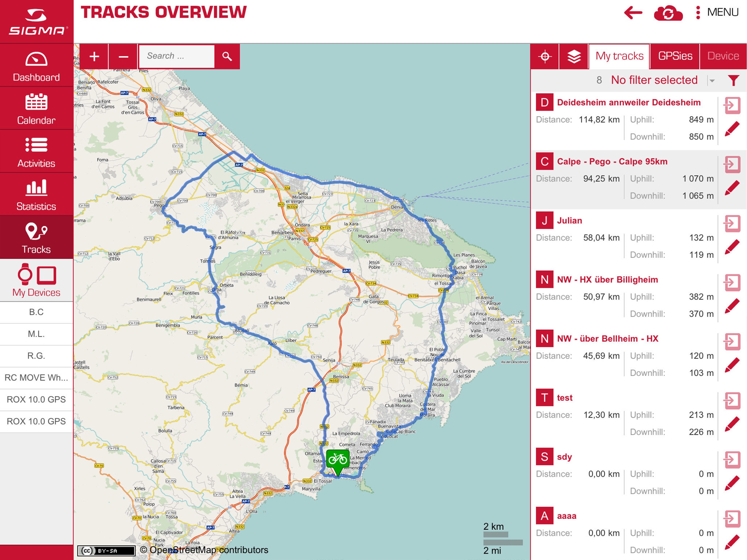Expand My Devices section in sidebar
Viewport: 747px width, 560px height.
36,280
